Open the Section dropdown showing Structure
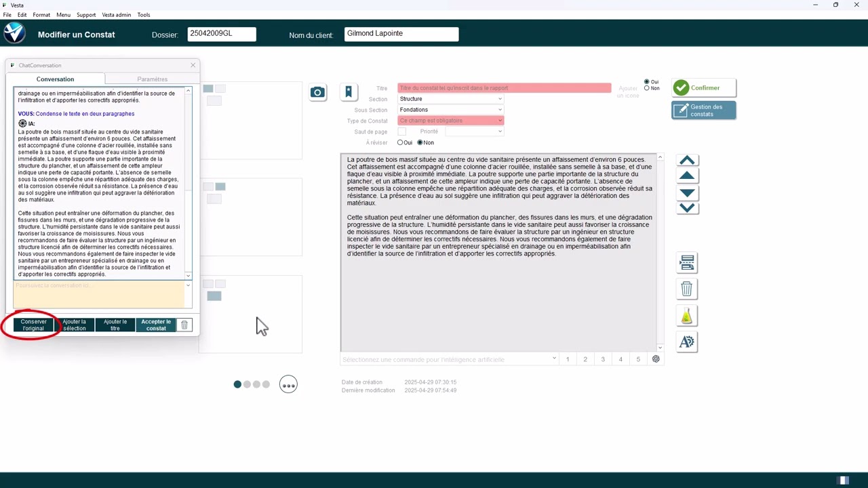Screen dimensions: 868x488 [450, 99]
